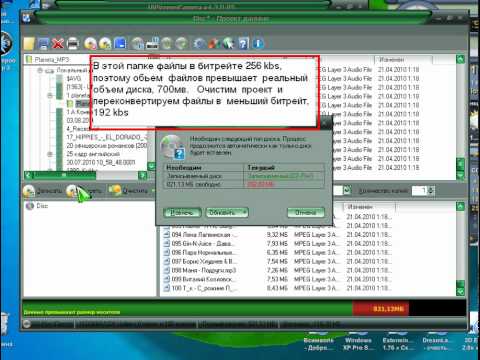Click 'Отмена' button in the dialog

point(306,212)
